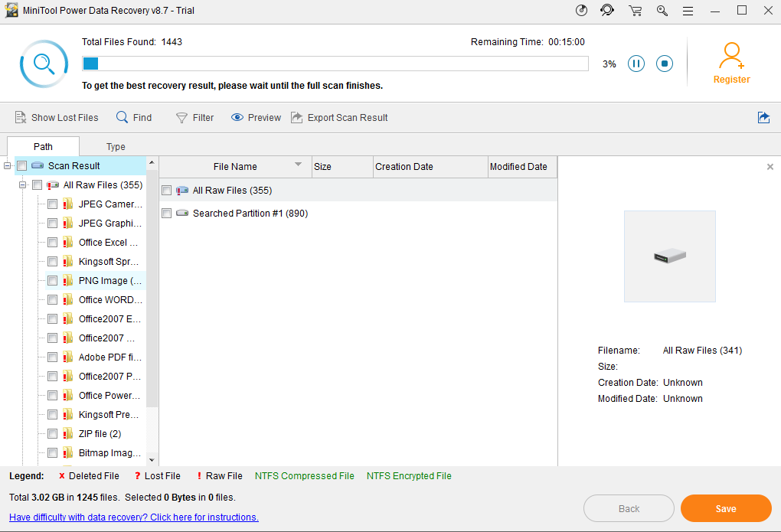Viewport: 781px width, 532px height.
Task: Click tree scrollbar up arrow
Action: pos(152,162)
